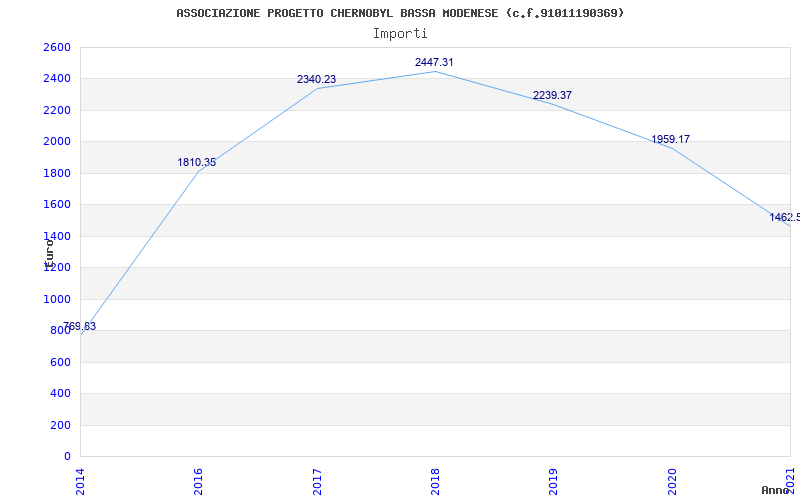Click the 2018 x-axis label
Image resolution: width=800 pixels, height=500 pixels.
tap(435, 482)
